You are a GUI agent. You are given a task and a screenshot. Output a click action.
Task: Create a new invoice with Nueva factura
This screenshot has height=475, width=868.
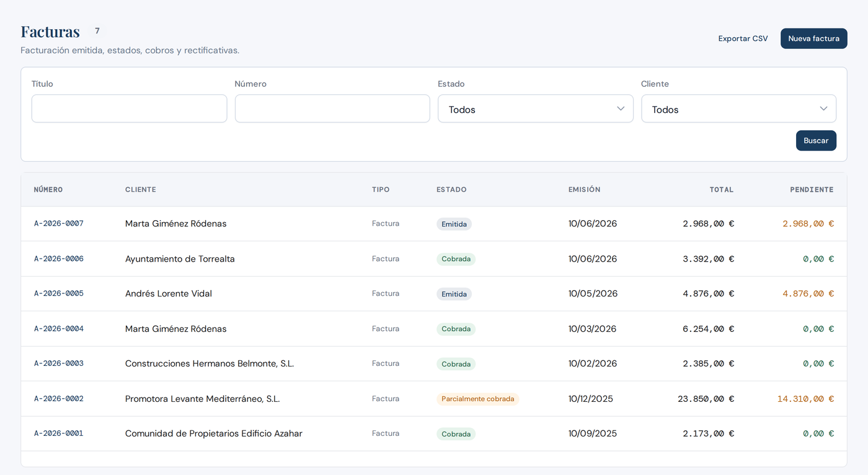point(813,38)
